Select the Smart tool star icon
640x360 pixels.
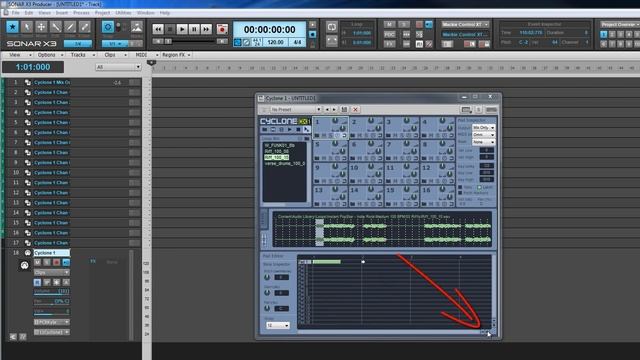(12, 27)
